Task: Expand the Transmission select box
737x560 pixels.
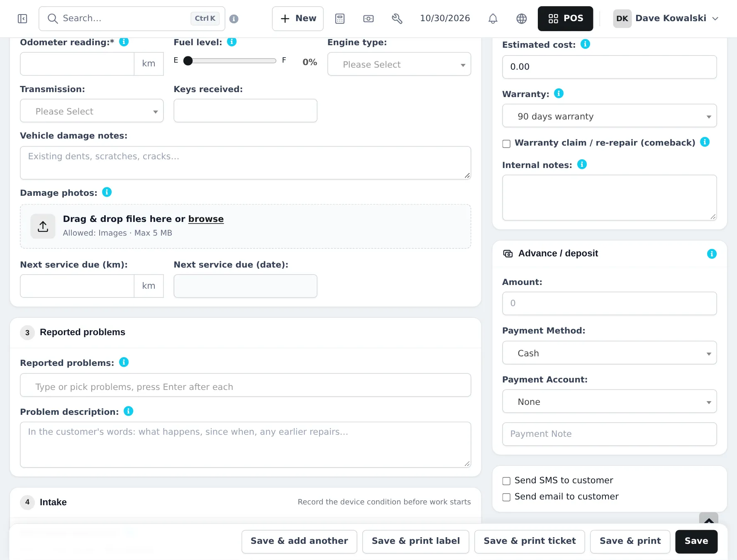Action: point(92,111)
